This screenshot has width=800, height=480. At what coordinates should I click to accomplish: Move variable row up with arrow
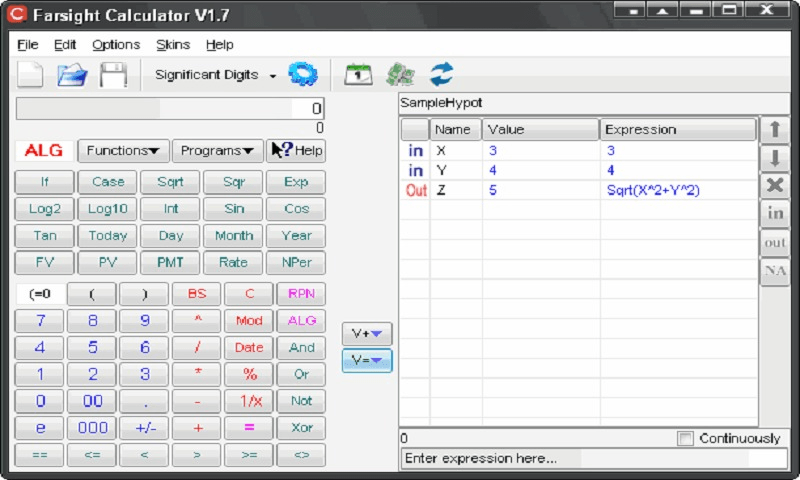[775, 130]
